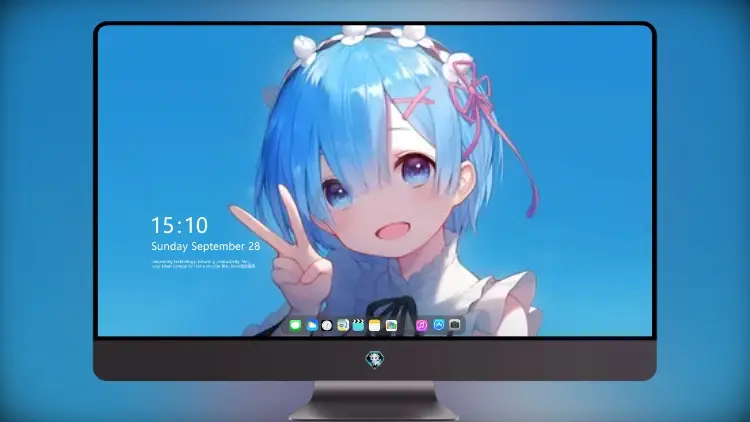The image size is (750, 422).
Task: Open the blue App Store icon
Action: (x=439, y=325)
